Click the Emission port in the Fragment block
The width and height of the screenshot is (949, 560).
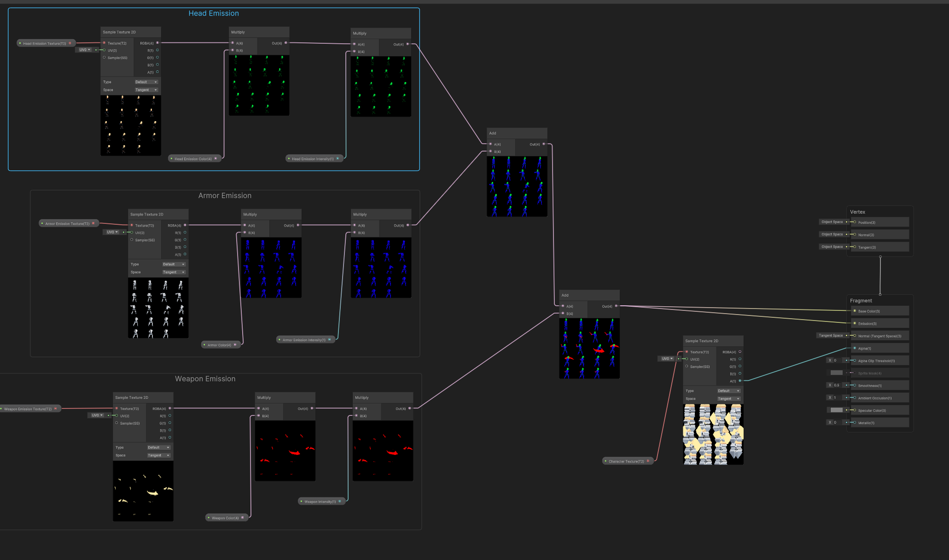pyautogui.click(x=855, y=323)
